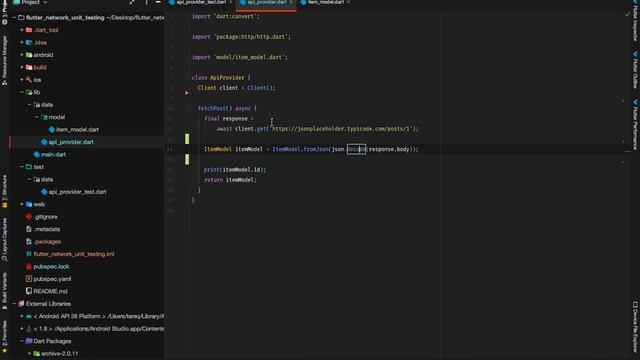Click 'return itemModel;' line in editor

[230, 180]
